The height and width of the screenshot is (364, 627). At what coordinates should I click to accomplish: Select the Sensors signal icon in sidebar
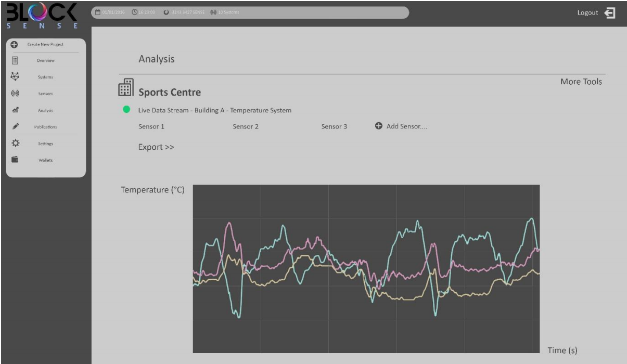[15, 94]
